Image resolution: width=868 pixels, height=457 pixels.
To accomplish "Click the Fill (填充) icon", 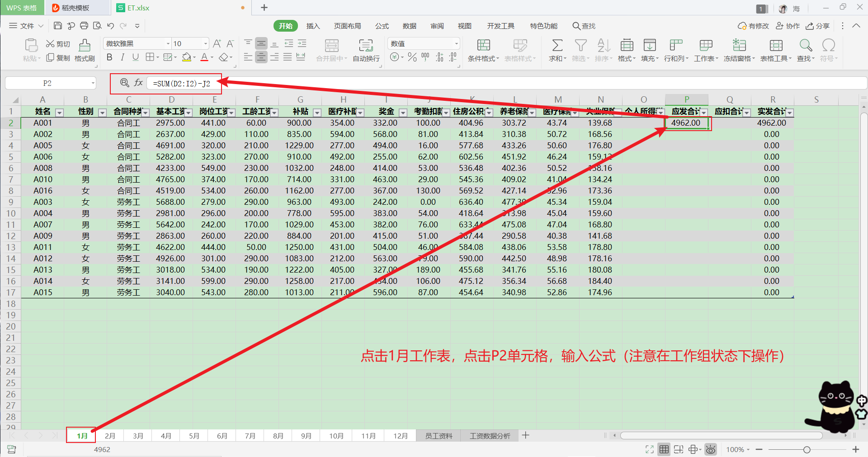I will tap(650, 45).
